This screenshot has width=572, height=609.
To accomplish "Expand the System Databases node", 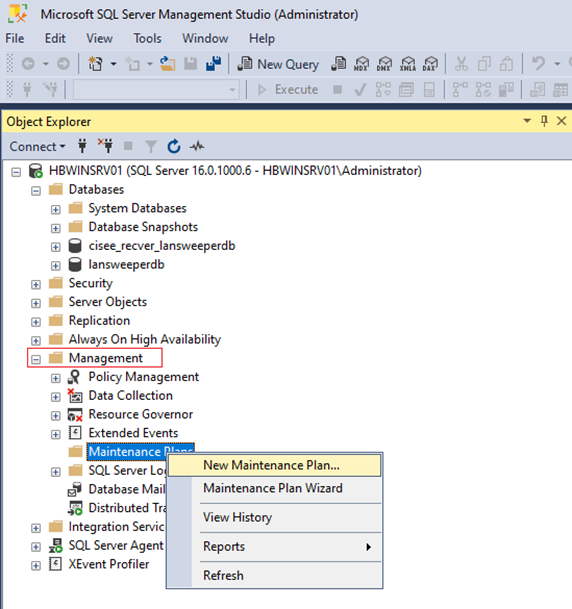I will tap(56, 209).
